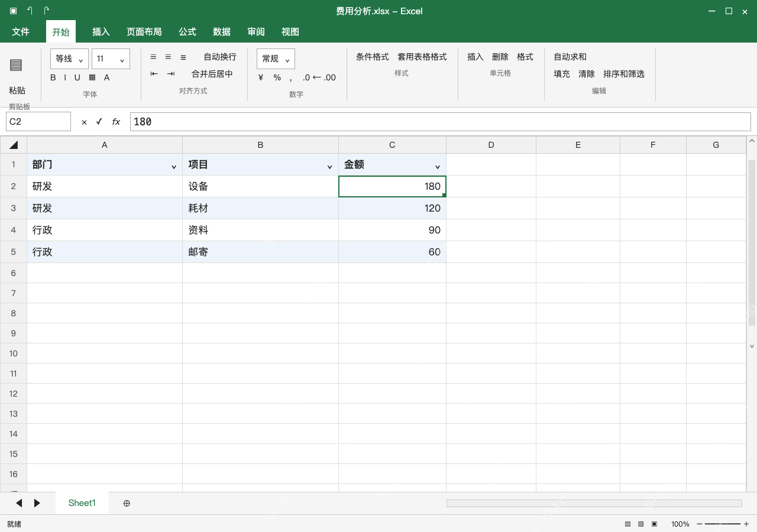Open the cell borders icon

(x=92, y=77)
